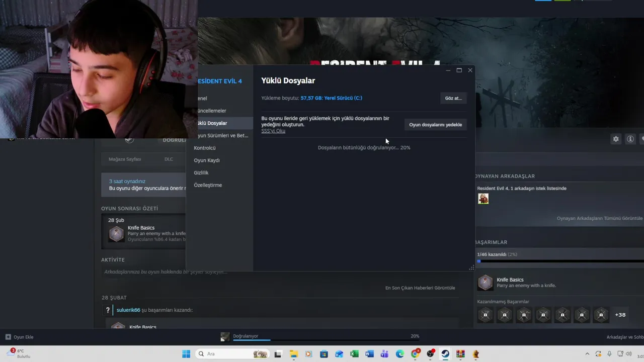644x362 pixels.
Task: Open WinRAR from the taskbar
Action: tap(460, 354)
